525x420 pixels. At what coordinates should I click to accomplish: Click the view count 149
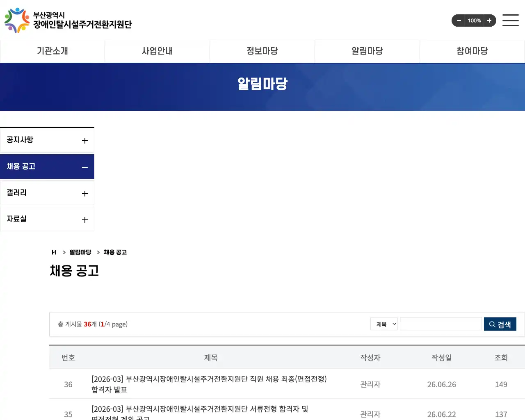pyautogui.click(x=501, y=384)
